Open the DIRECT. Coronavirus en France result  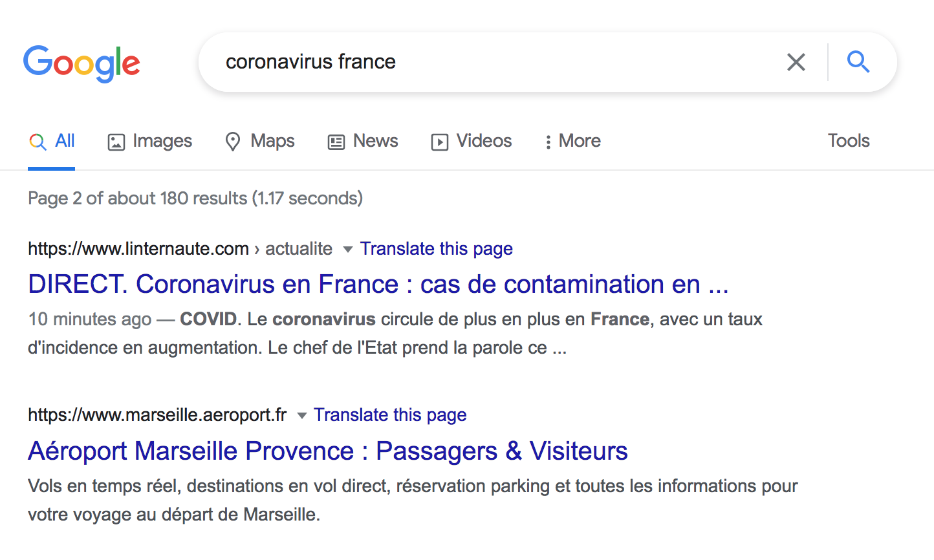click(x=378, y=285)
